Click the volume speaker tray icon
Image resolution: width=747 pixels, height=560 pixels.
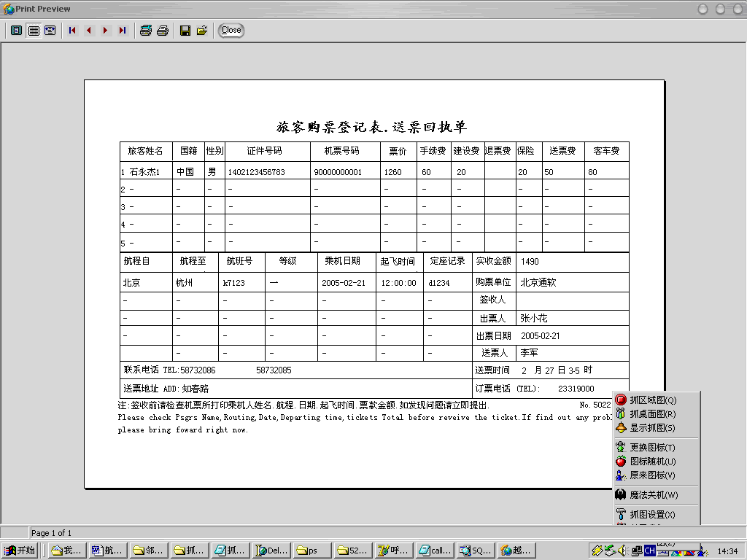click(623, 551)
